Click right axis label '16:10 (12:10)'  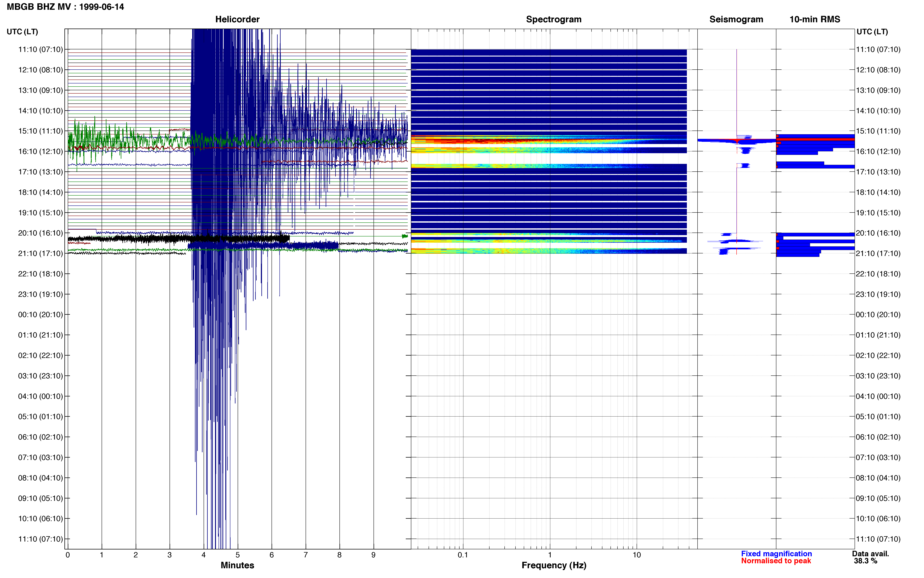(x=878, y=151)
